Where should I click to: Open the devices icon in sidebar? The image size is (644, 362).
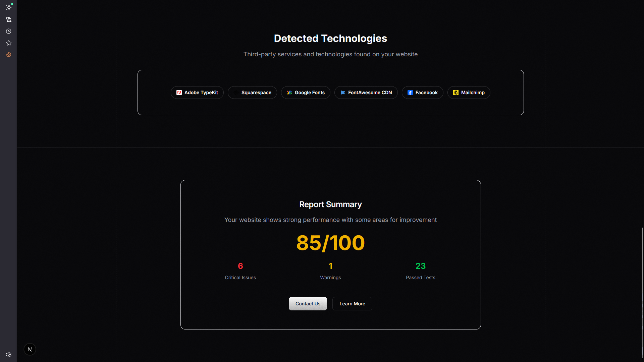(9, 20)
